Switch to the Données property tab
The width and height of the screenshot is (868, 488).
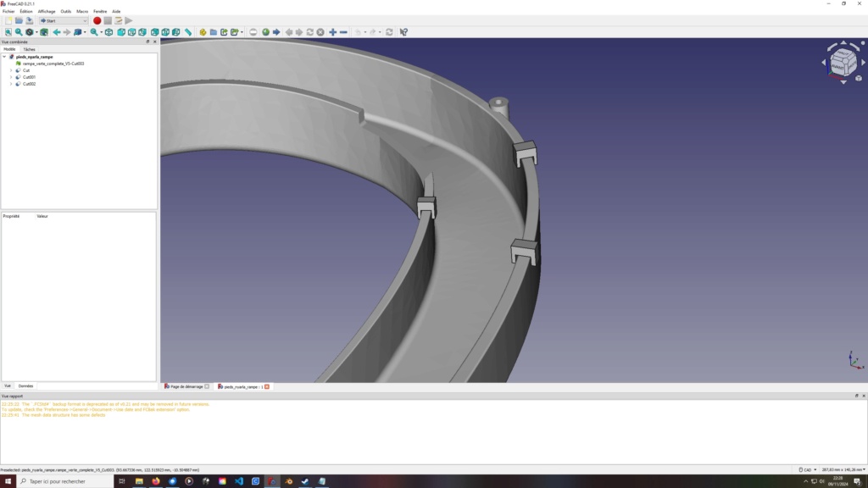[x=25, y=386]
